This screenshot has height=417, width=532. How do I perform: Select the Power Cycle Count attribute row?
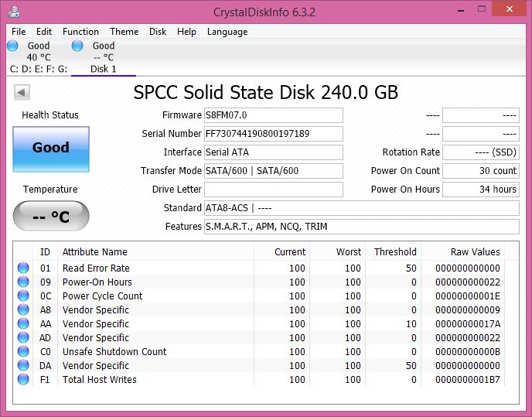pos(266,296)
